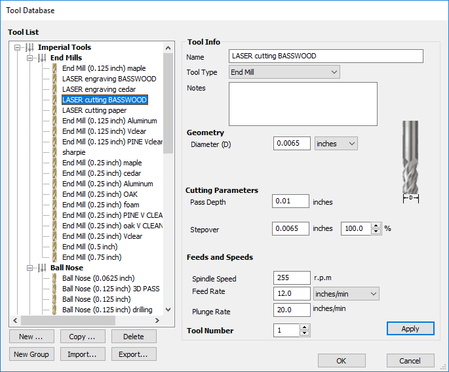Select the sharpie tool entry
449x372 pixels.
tap(74, 152)
